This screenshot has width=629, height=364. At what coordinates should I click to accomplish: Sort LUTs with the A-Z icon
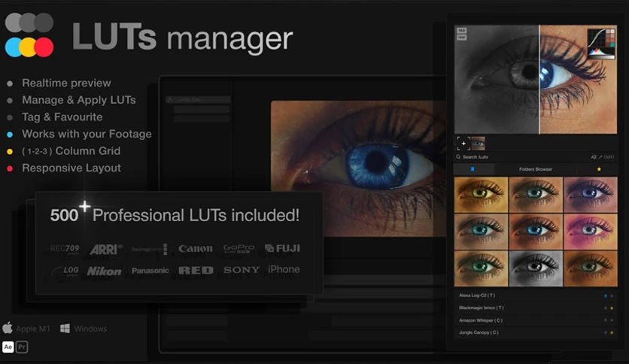click(x=594, y=156)
